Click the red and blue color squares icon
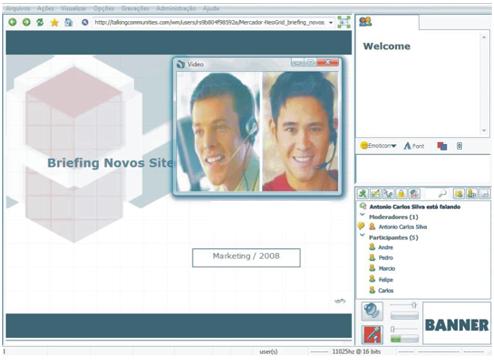Screen dimensions: 494x360 click(x=442, y=146)
